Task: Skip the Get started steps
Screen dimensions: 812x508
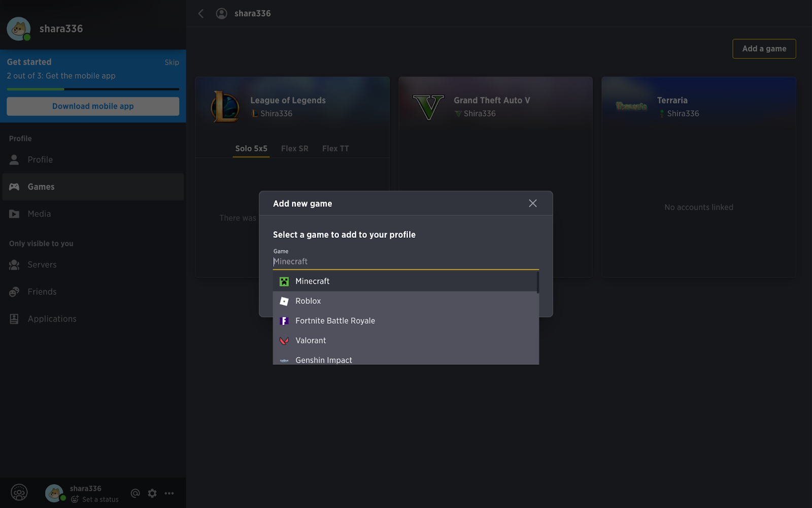Action: [172, 62]
